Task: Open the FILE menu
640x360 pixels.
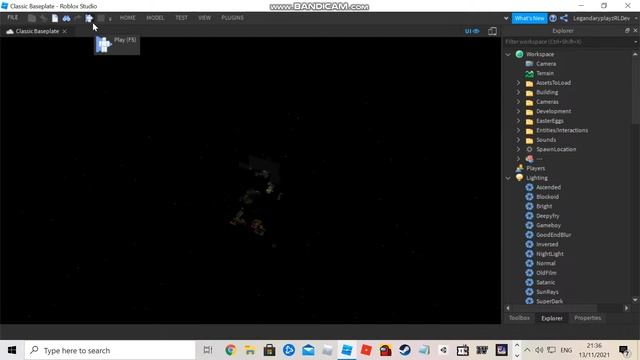Action: pos(13,18)
